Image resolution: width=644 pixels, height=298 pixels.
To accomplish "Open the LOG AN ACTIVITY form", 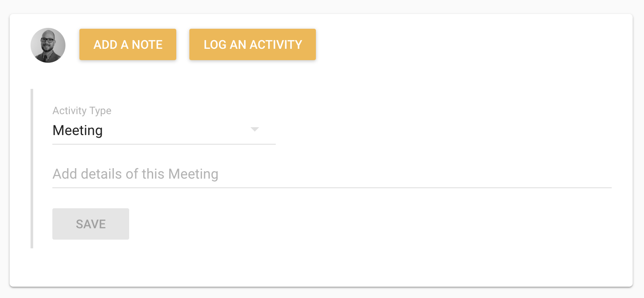I will pyautogui.click(x=252, y=44).
